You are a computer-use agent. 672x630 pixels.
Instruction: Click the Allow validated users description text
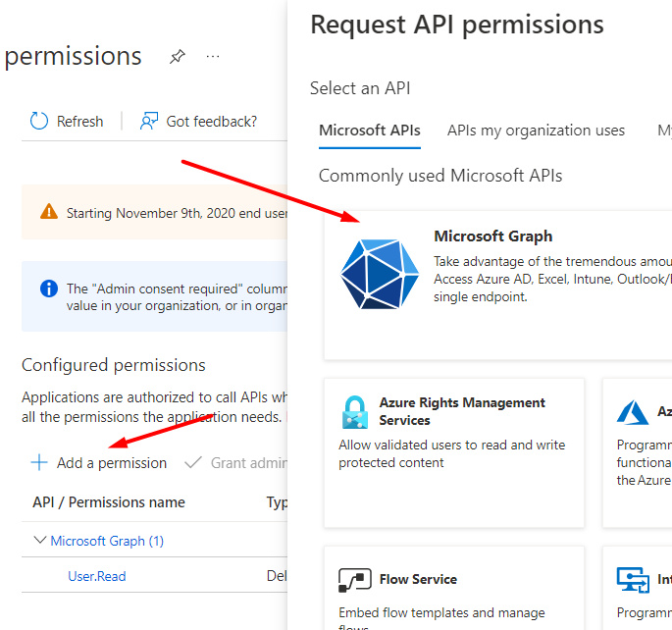coord(451,454)
